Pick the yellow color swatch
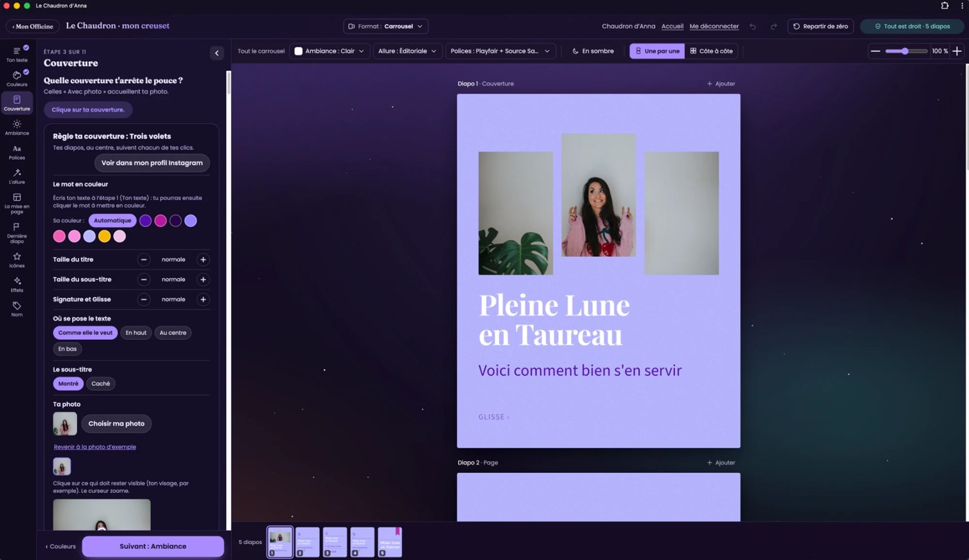This screenshot has width=969, height=560. coord(105,236)
